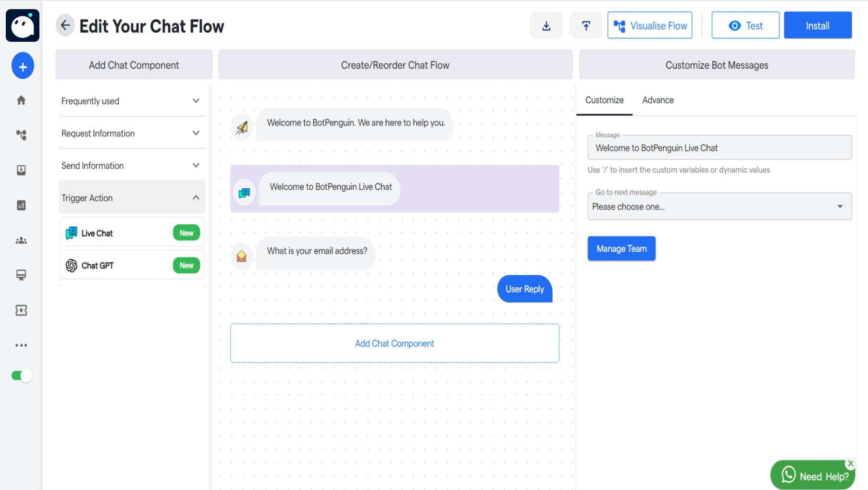The height and width of the screenshot is (490, 868).
Task: Click the eye icon on Test
Action: 734,26
